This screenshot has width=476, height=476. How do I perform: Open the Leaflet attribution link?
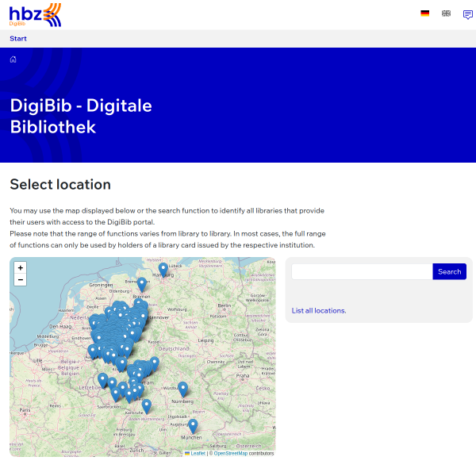tap(198, 453)
